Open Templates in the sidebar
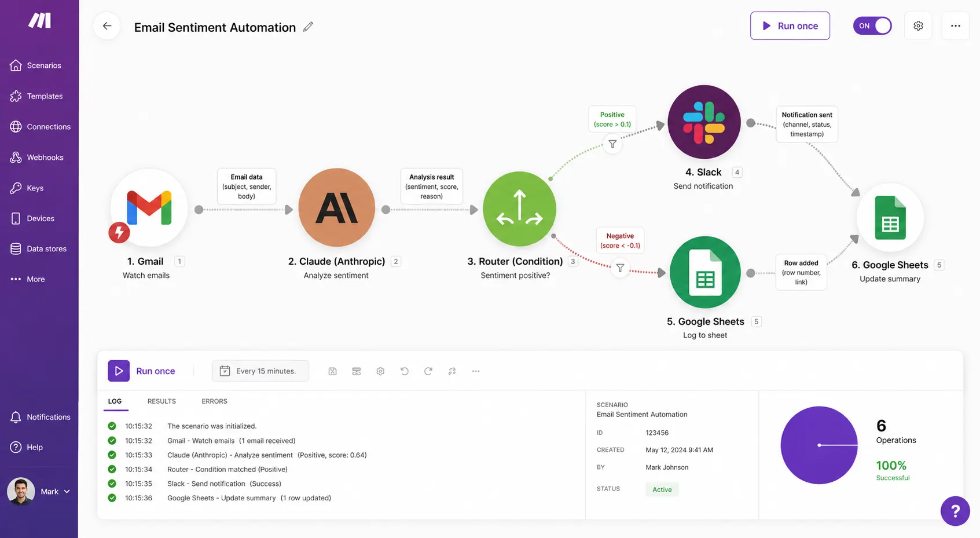The width and height of the screenshot is (980, 538). tap(36, 96)
